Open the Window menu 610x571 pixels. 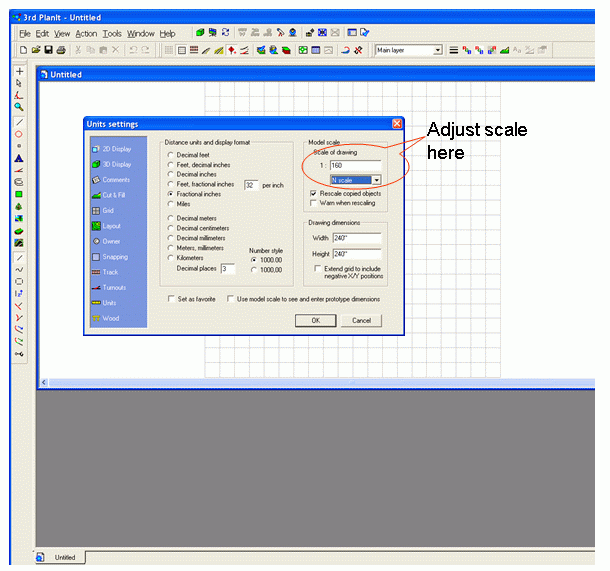(x=141, y=34)
